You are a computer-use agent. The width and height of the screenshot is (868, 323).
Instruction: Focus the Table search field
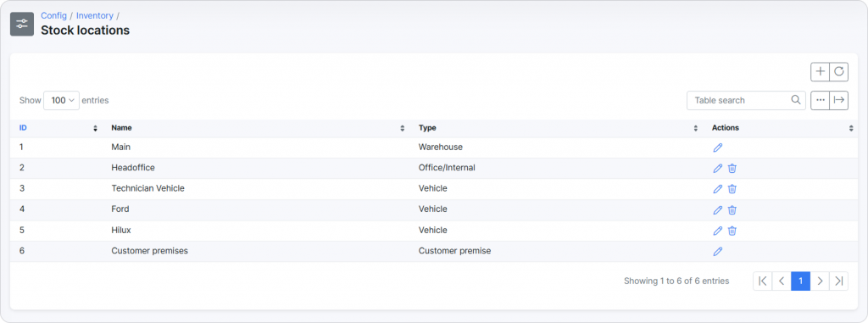[x=746, y=100]
